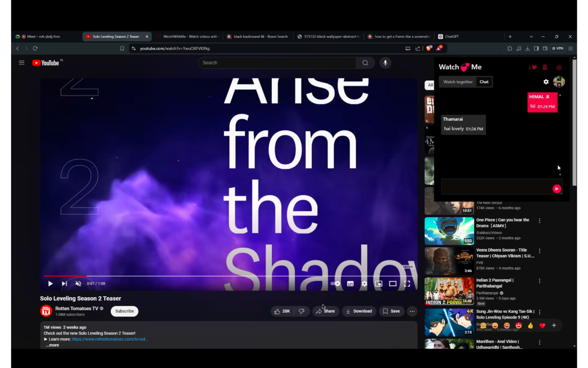Open the Brave Shields lion icon
This screenshot has height=368, width=588.
(429, 48)
